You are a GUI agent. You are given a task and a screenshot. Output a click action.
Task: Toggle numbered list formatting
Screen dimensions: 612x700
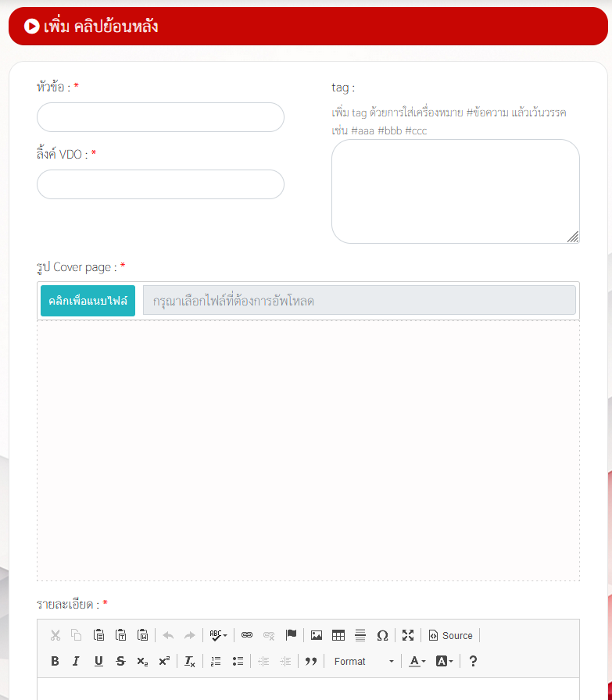pos(216,661)
